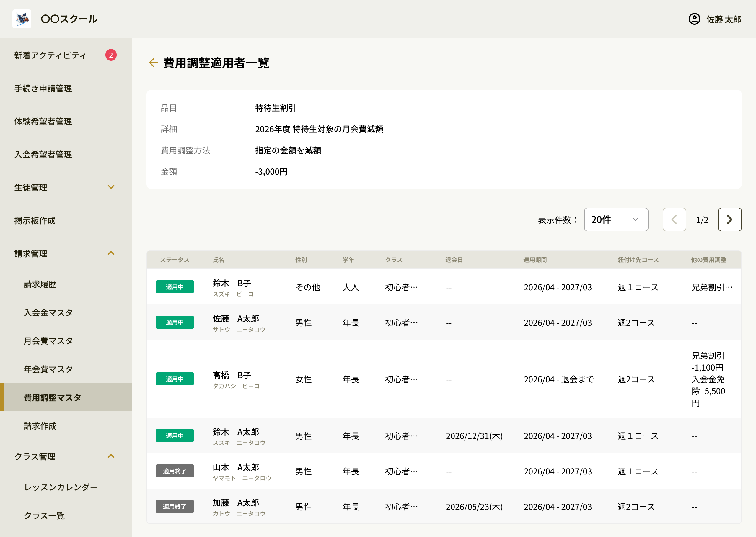Click the page indicator 1/2
The image size is (756, 537).
[x=702, y=220]
